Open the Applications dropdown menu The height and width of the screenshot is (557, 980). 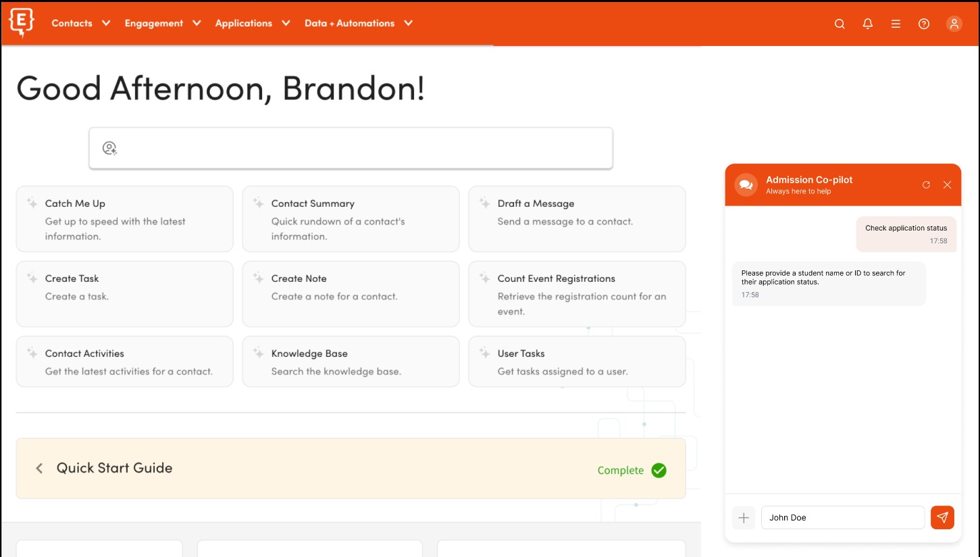pyautogui.click(x=253, y=23)
